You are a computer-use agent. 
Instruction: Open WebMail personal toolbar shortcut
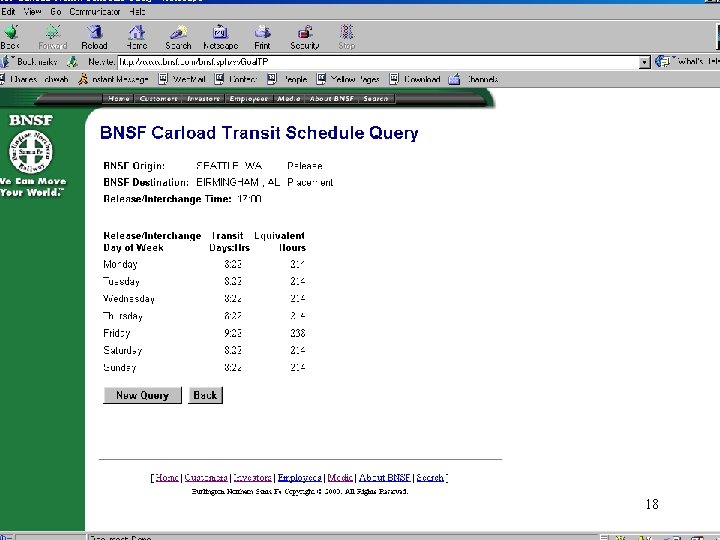(x=182, y=79)
